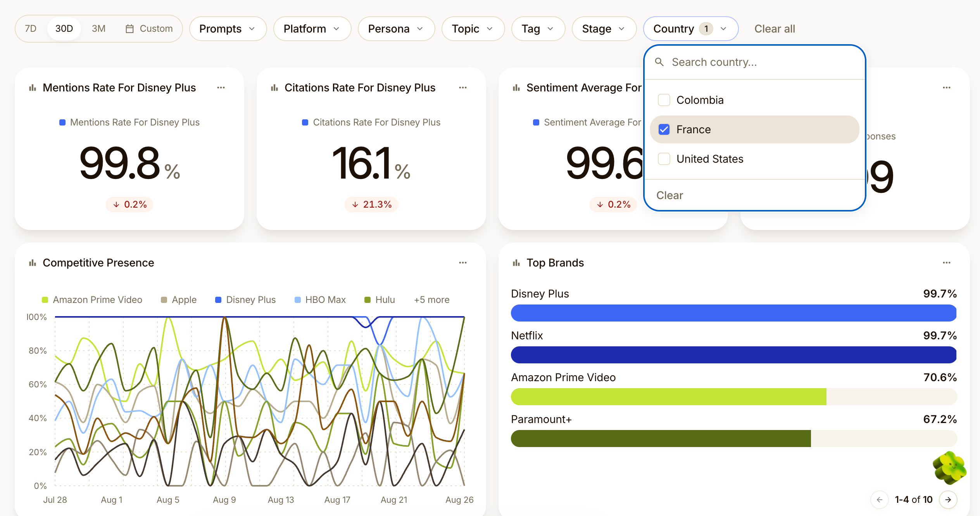This screenshot has height=516, width=980.
Task: Select the 7D time range
Action: 31,29
